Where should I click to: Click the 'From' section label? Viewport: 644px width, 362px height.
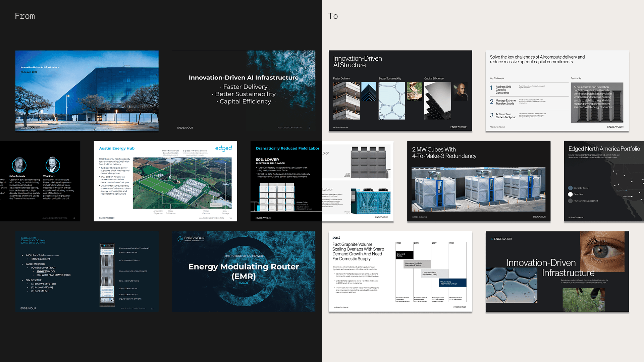(x=25, y=16)
